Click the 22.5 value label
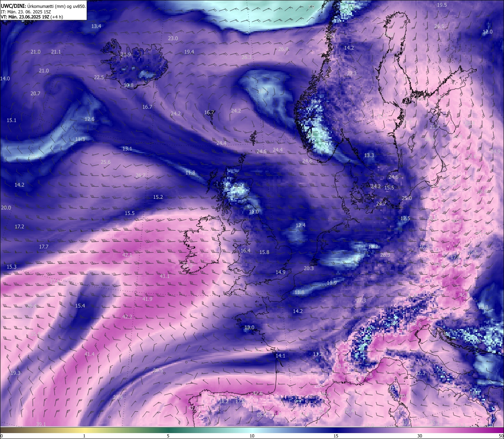The image size is (504, 439). (x=99, y=77)
